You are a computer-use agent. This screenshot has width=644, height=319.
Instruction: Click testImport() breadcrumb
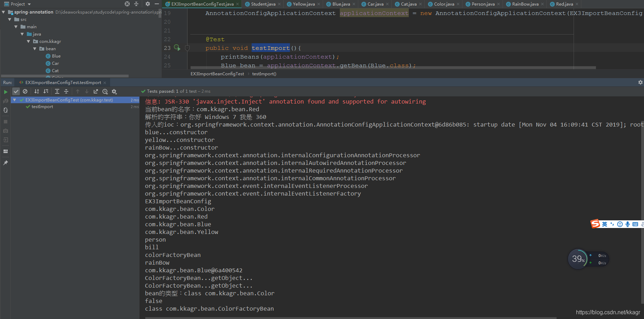coord(264,74)
